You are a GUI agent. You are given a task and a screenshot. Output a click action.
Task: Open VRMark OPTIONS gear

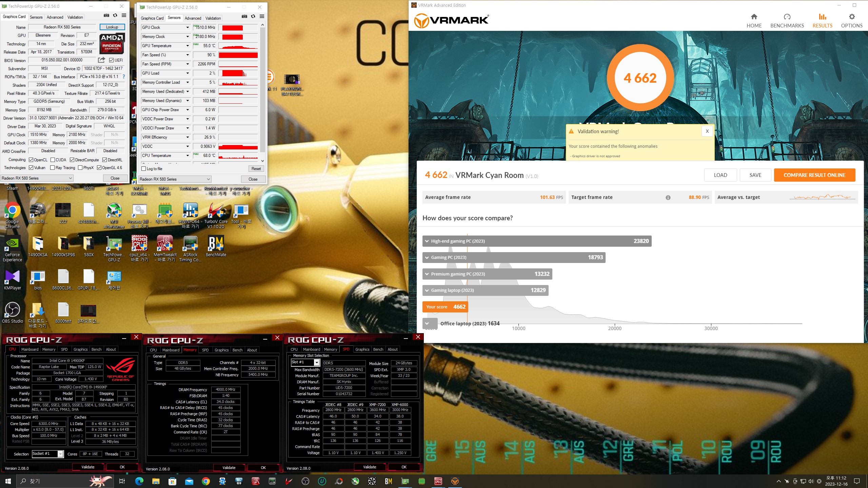(852, 17)
